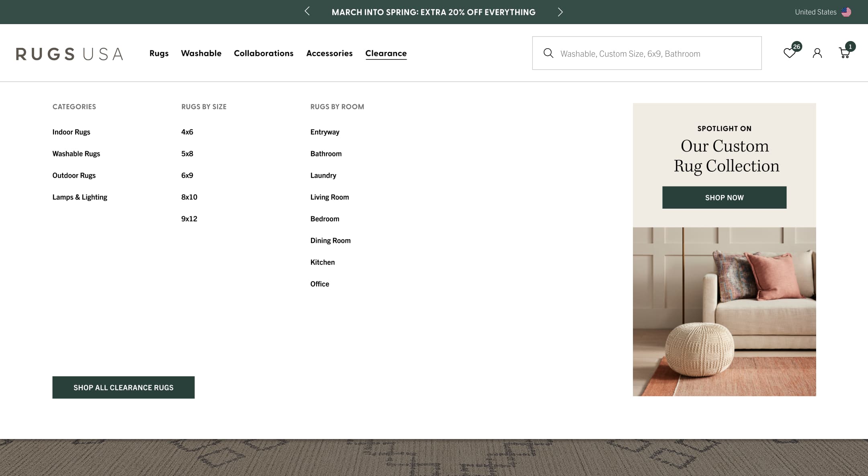This screenshot has width=868, height=476.
Task: Click Shop Now for Custom Rug Collection
Action: point(724,197)
